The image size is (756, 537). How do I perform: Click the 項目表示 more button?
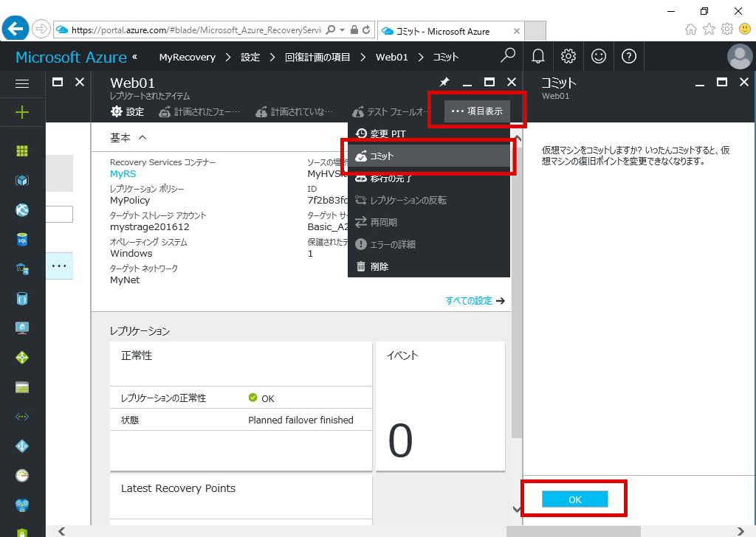click(x=477, y=111)
